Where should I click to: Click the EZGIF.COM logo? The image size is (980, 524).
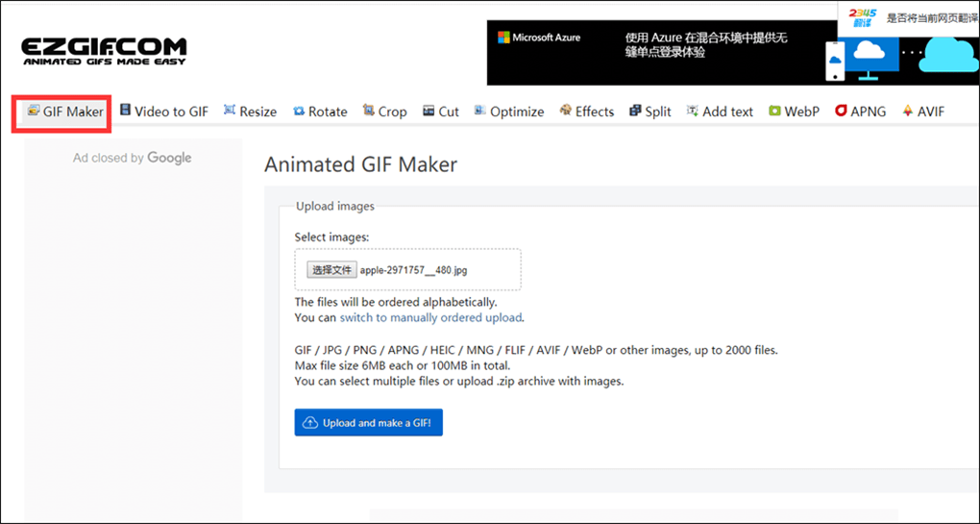tap(104, 51)
